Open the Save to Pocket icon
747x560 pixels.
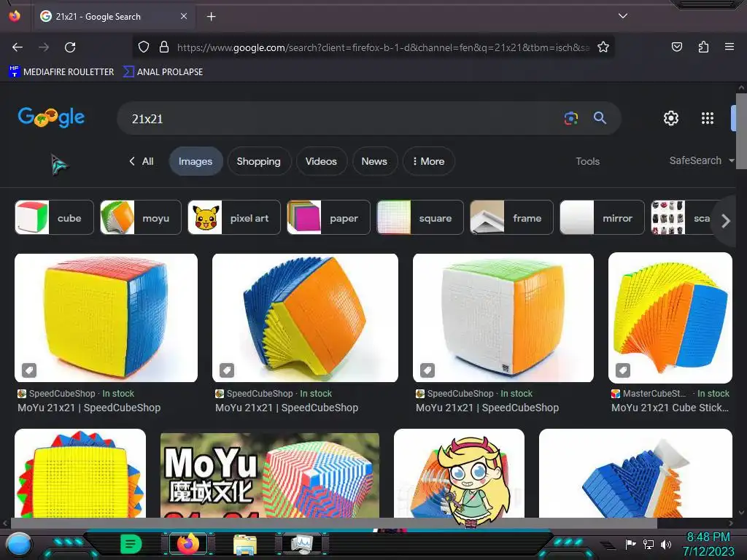pos(676,47)
